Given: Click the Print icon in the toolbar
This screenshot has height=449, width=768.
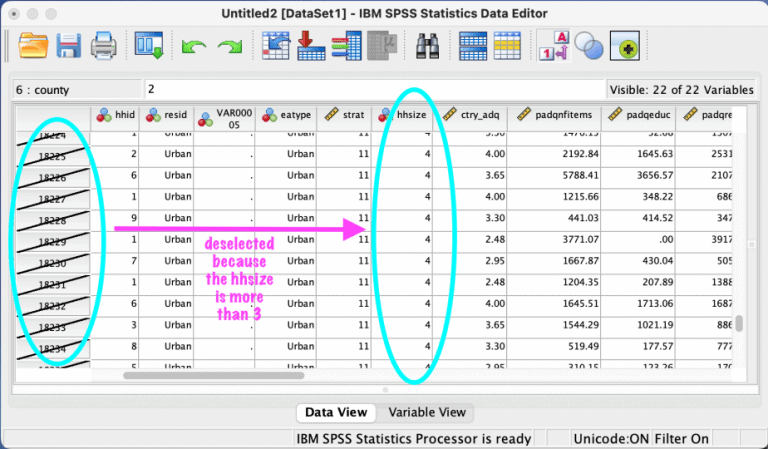Looking at the screenshot, I should pos(102,46).
